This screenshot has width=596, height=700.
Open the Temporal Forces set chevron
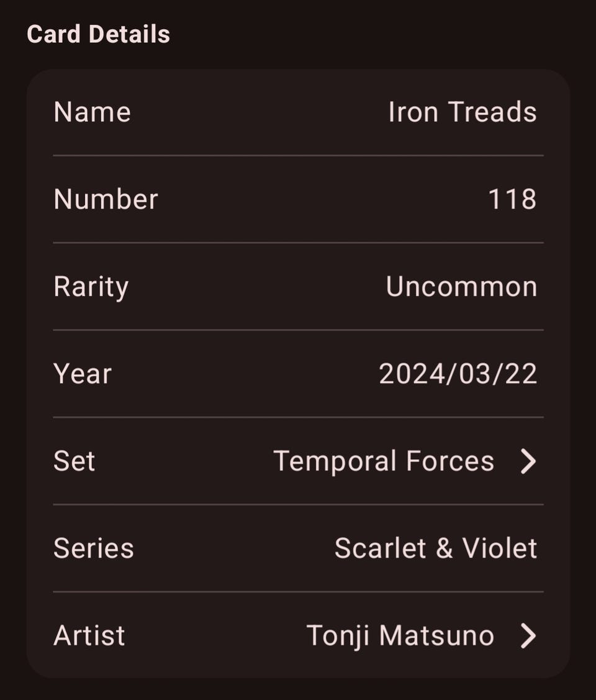coord(528,462)
